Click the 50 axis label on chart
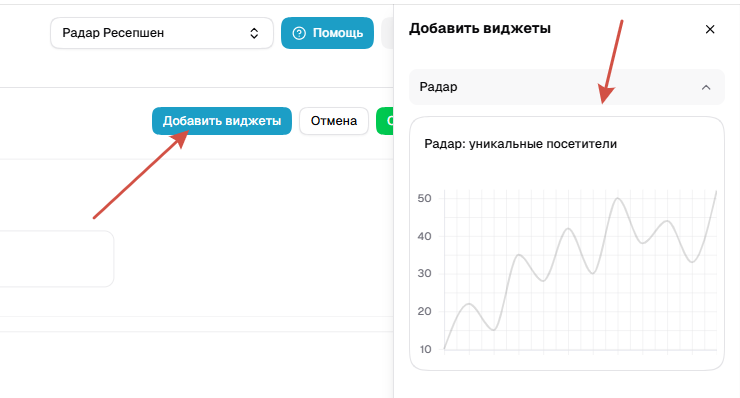Image resolution: width=740 pixels, height=398 pixels. click(424, 198)
